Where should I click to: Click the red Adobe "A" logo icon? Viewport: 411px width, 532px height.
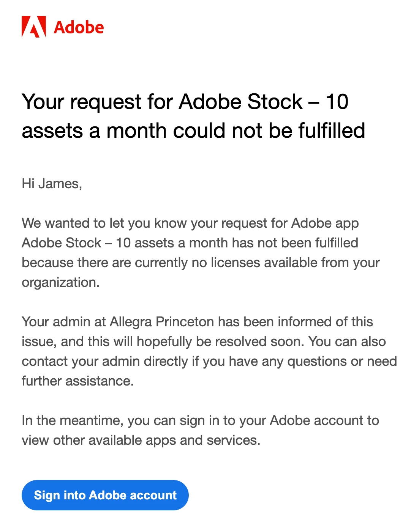[34, 27]
